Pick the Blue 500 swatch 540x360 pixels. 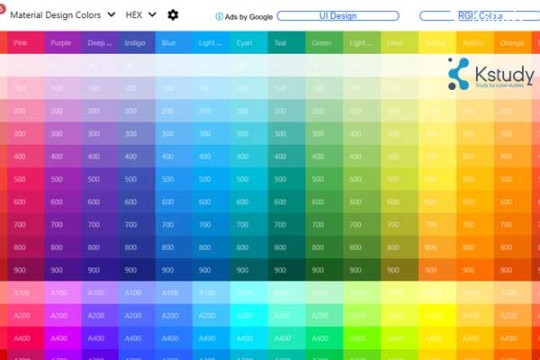(174, 179)
